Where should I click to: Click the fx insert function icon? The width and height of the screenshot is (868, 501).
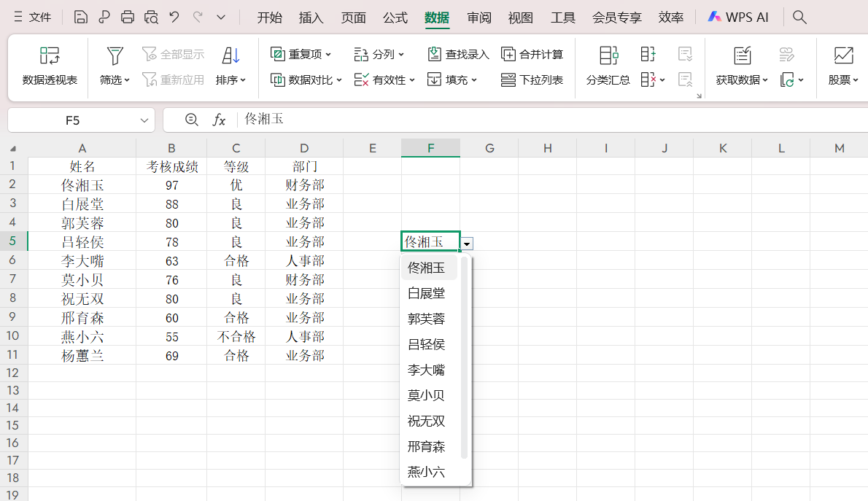click(219, 120)
